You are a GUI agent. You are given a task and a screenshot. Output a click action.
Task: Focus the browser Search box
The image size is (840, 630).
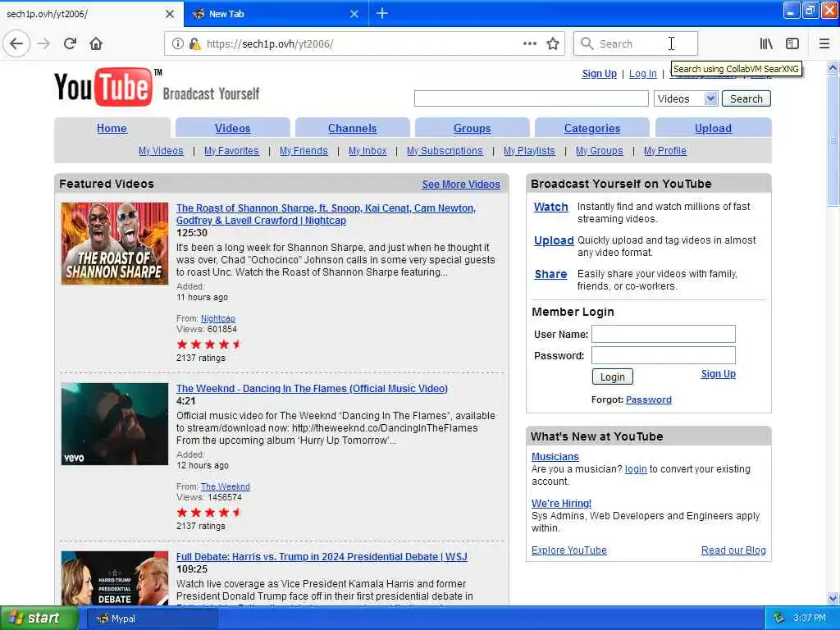pos(636,43)
